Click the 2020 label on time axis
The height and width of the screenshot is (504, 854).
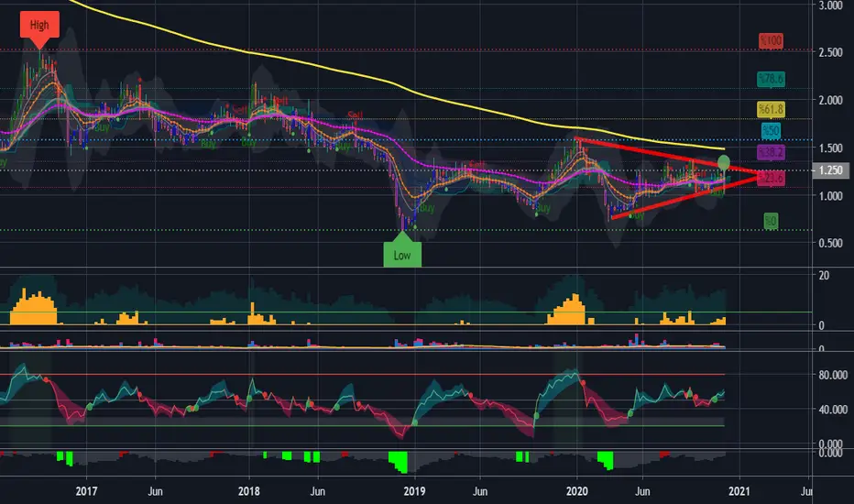click(576, 491)
